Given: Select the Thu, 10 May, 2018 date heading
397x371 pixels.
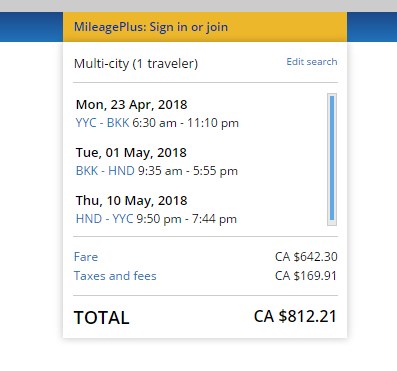Looking at the screenshot, I should [x=132, y=201].
